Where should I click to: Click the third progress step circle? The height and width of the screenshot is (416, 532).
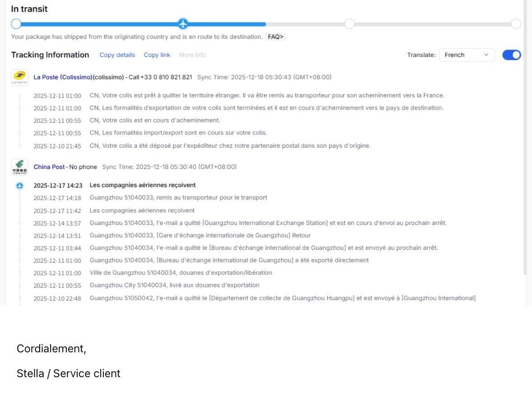pos(349,24)
